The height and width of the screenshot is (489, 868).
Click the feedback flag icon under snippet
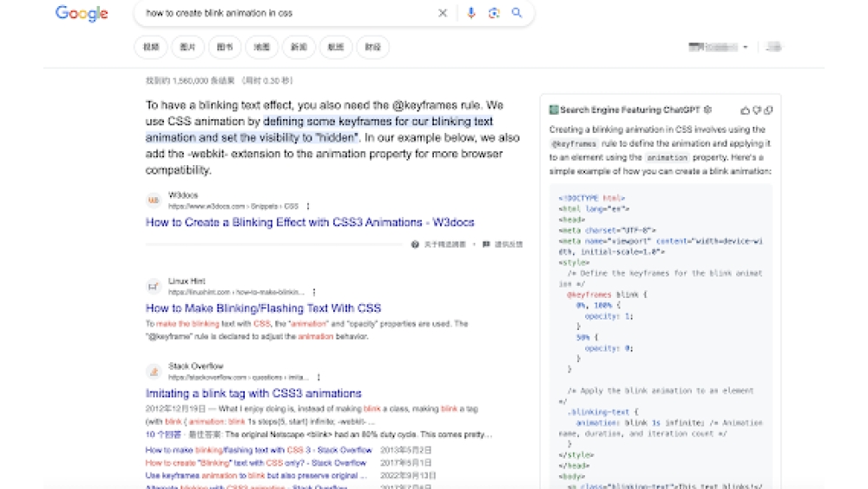click(x=486, y=244)
